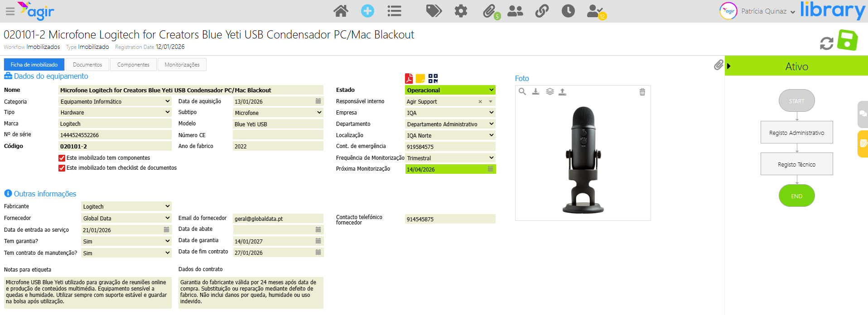Open the chat side tab

click(x=863, y=114)
